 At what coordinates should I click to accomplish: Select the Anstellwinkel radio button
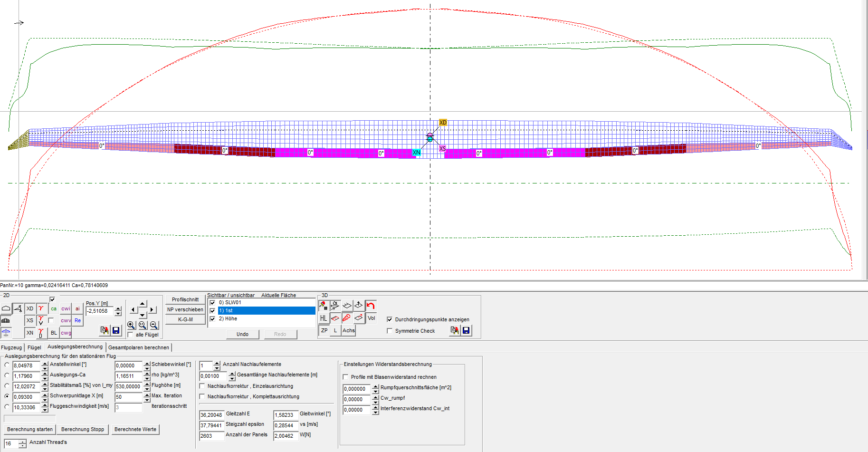7,365
